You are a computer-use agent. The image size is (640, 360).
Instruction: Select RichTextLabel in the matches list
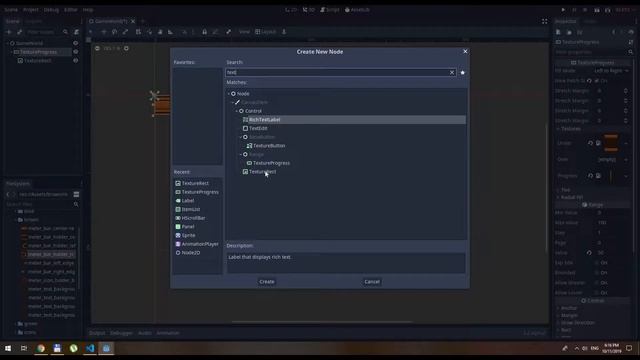click(264, 120)
